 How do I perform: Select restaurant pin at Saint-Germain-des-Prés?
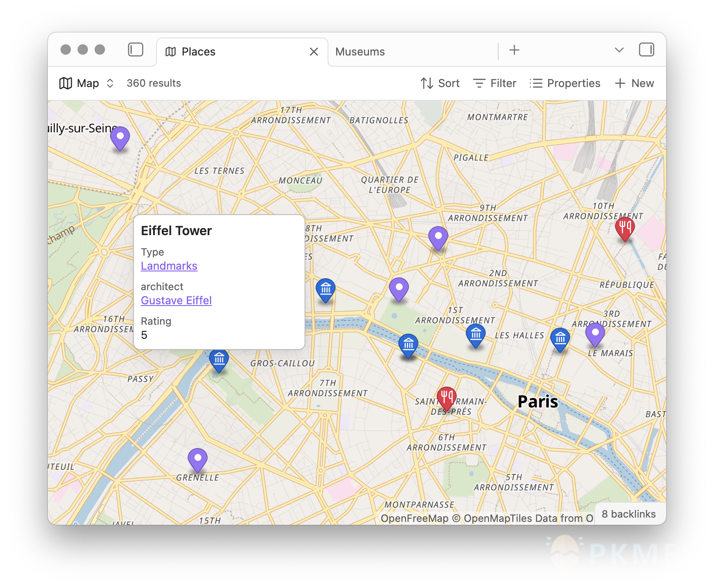coord(447,399)
